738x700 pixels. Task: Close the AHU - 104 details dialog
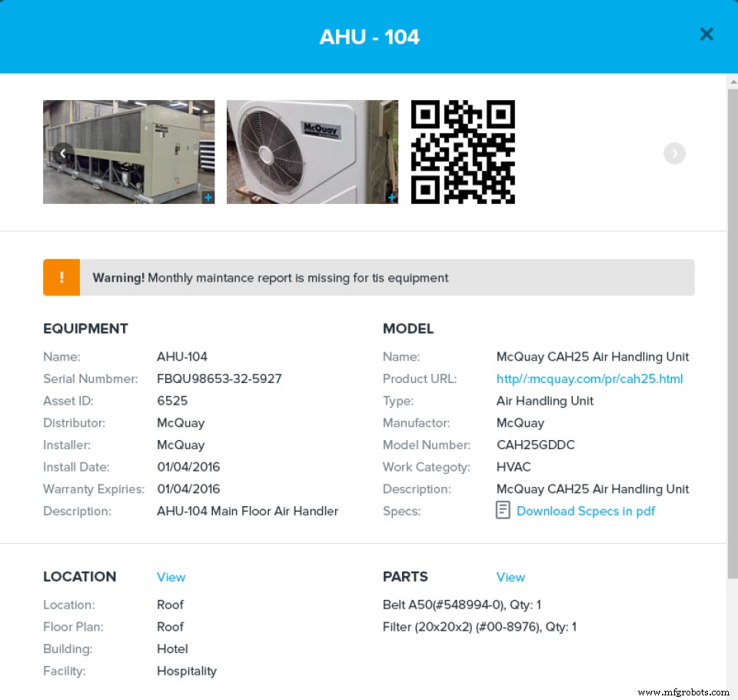coord(706,34)
